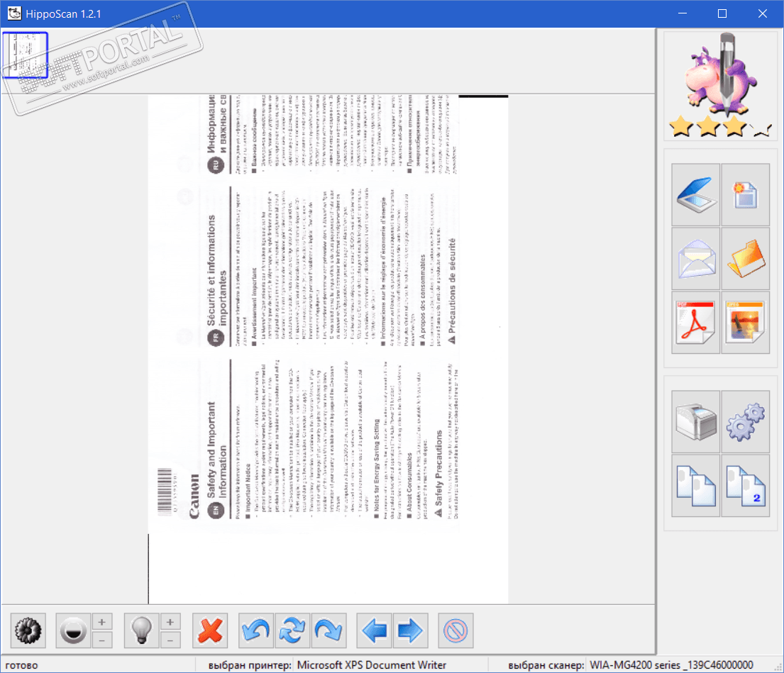Rotate the page counterclockwise
The image size is (784, 673).
tap(256, 630)
